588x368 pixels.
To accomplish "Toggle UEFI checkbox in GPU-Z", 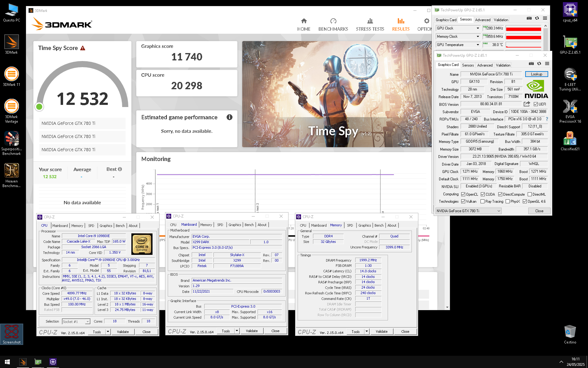I will pos(536,104).
